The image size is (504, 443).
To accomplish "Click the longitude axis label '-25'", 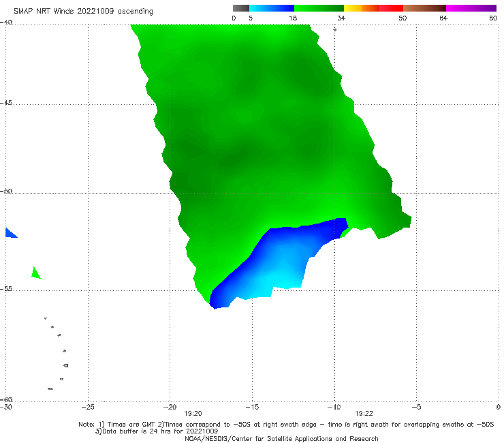I will 88,407.
